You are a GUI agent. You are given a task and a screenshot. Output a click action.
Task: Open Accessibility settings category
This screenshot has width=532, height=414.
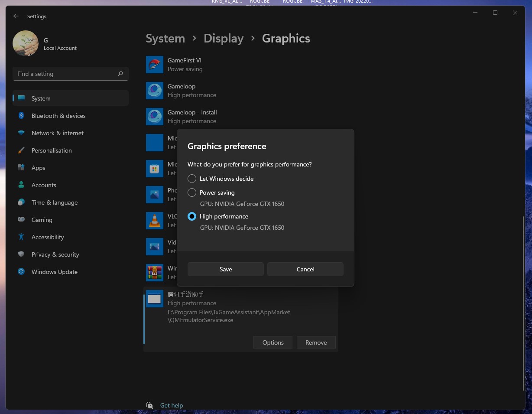pyautogui.click(x=71, y=237)
